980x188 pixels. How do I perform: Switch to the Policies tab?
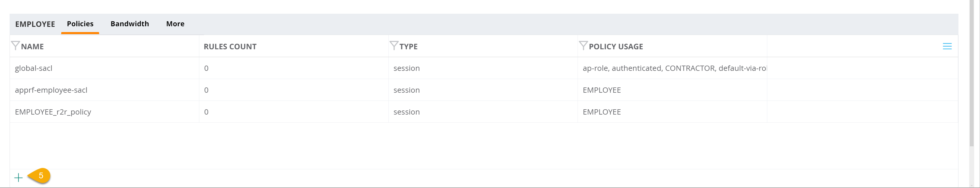point(80,24)
